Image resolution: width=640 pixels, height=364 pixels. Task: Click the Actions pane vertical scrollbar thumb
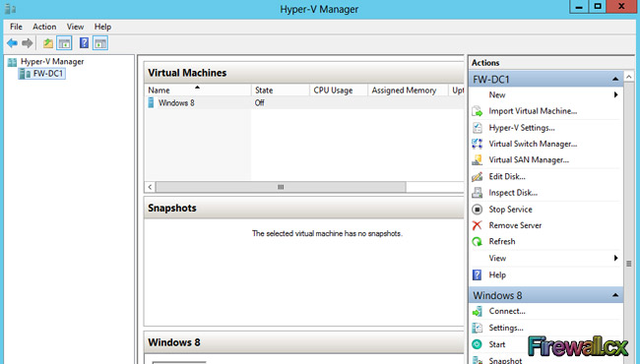tap(629, 264)
